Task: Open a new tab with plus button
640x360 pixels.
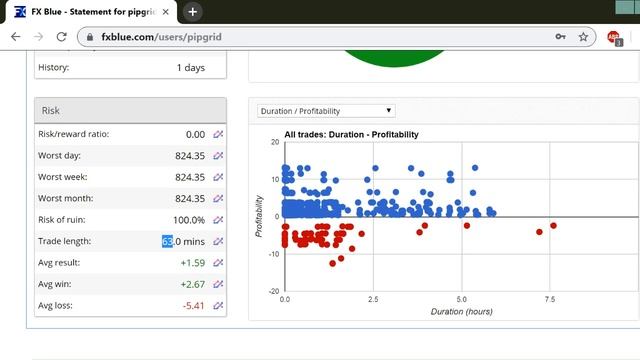Action: 192,12
